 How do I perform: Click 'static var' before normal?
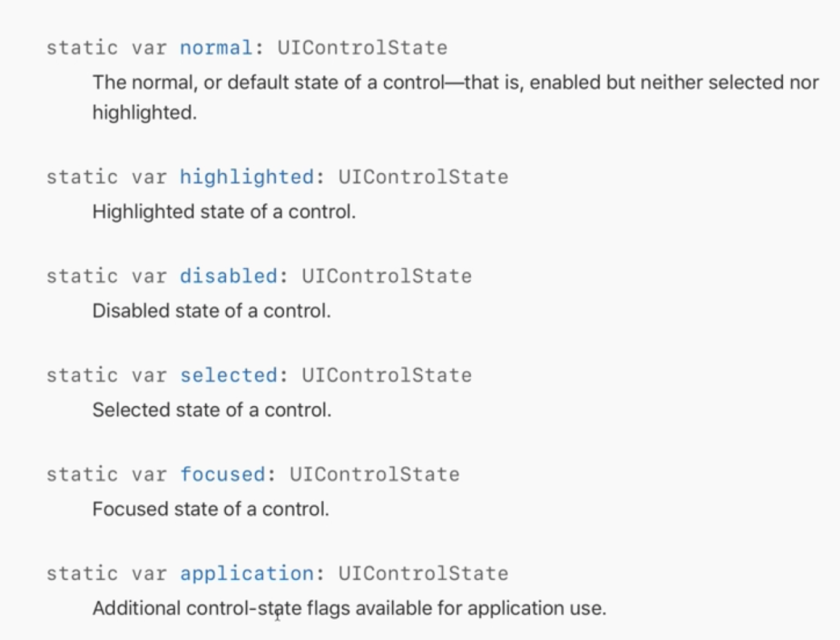coord(107,47)
